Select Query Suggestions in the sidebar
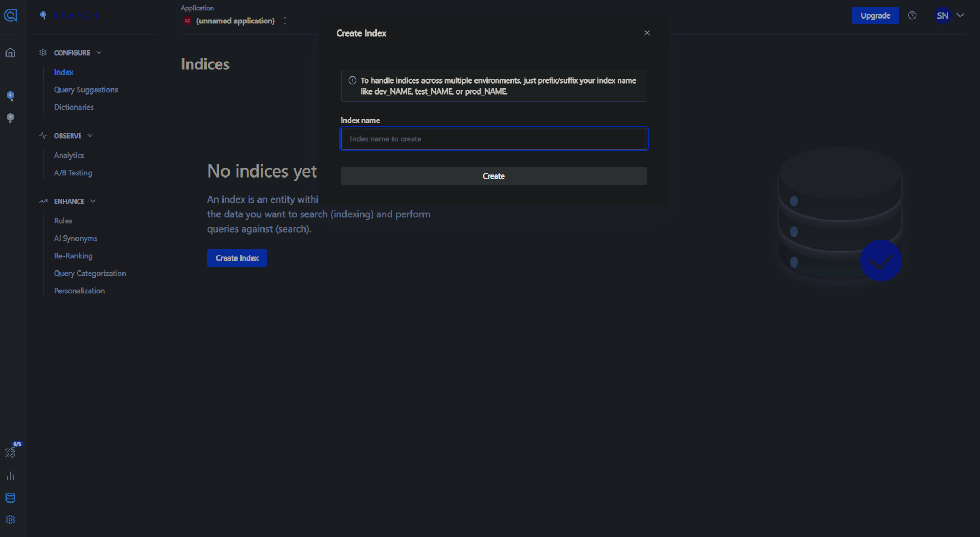980x537 pixels. [x=86, y=90]
